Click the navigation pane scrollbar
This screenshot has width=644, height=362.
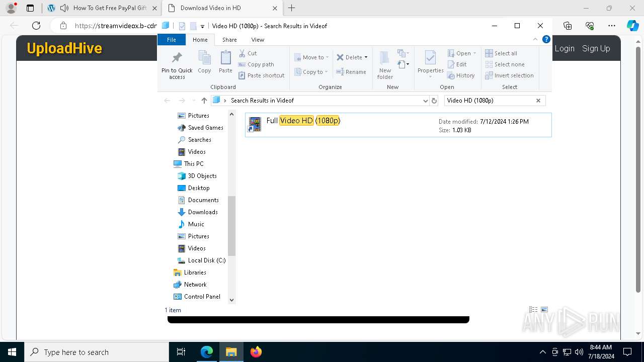click(231, 226)
